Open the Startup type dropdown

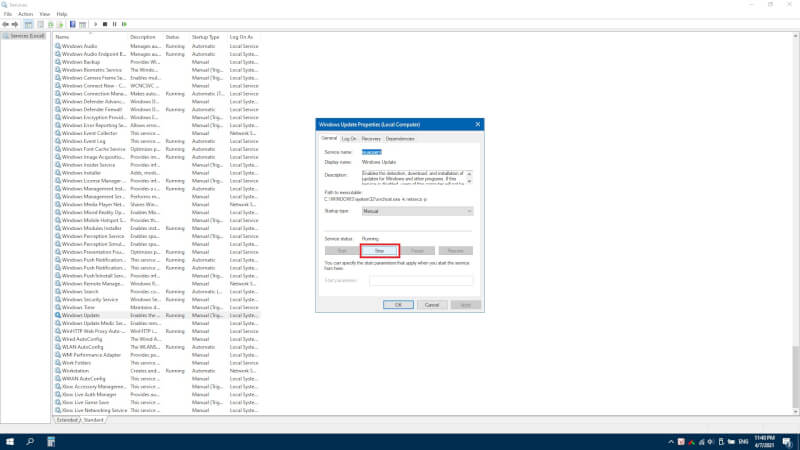pyautogui.click(x=417, y=211)
